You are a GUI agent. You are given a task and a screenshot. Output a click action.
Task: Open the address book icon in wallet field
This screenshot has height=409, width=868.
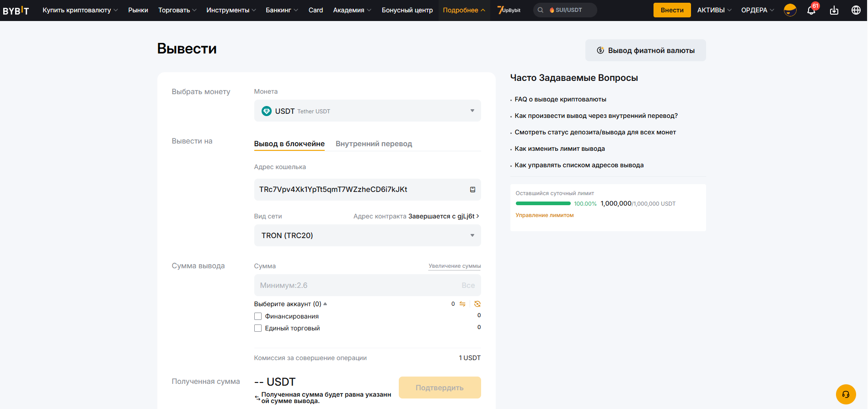(x=472, y=190)
